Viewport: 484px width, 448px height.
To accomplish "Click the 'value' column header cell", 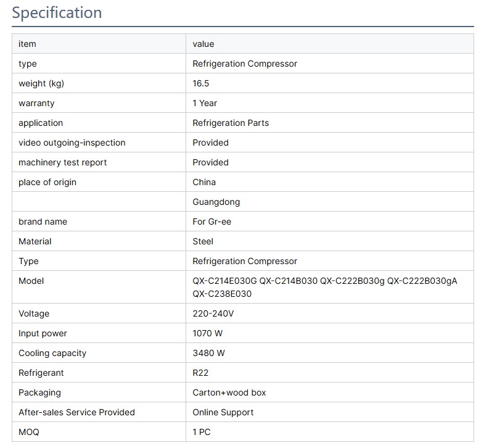I will 203,44.
